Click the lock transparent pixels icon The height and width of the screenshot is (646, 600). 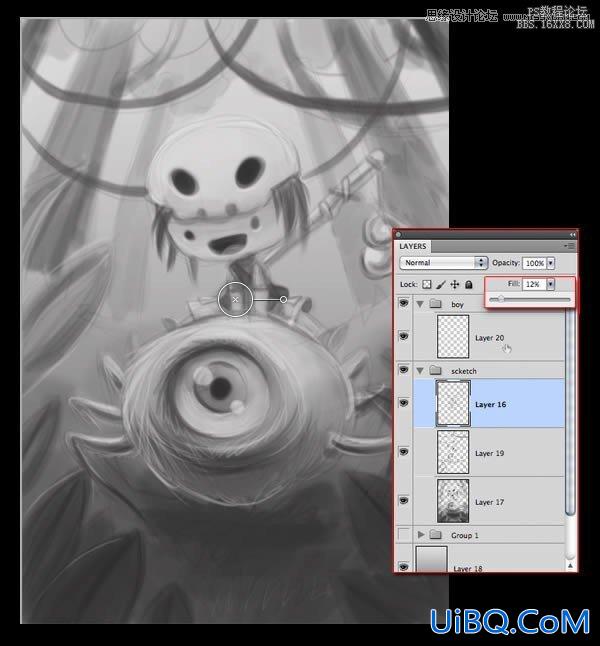(427, 285)
